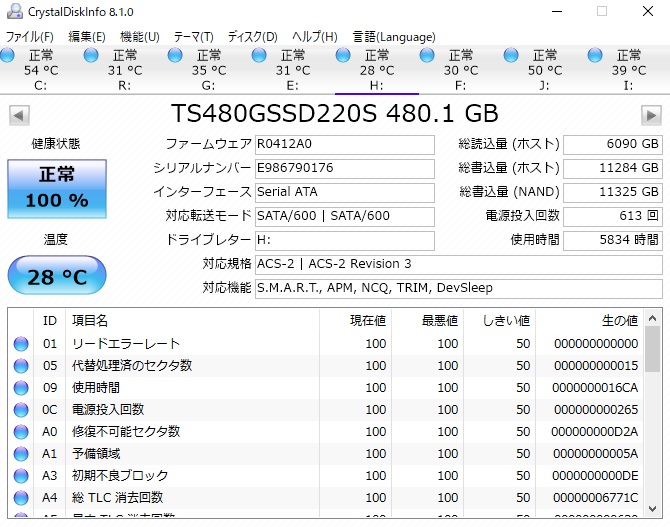The height and width of the screenshot is (527, 670).
Task: Click the 28 °C temperature button
Action: pyautogui.click(x=57, y=275)
